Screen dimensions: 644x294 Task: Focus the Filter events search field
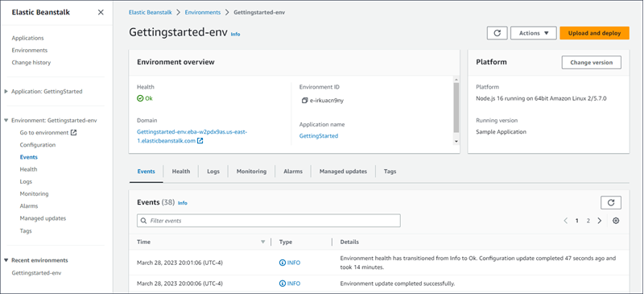point(269,221)
